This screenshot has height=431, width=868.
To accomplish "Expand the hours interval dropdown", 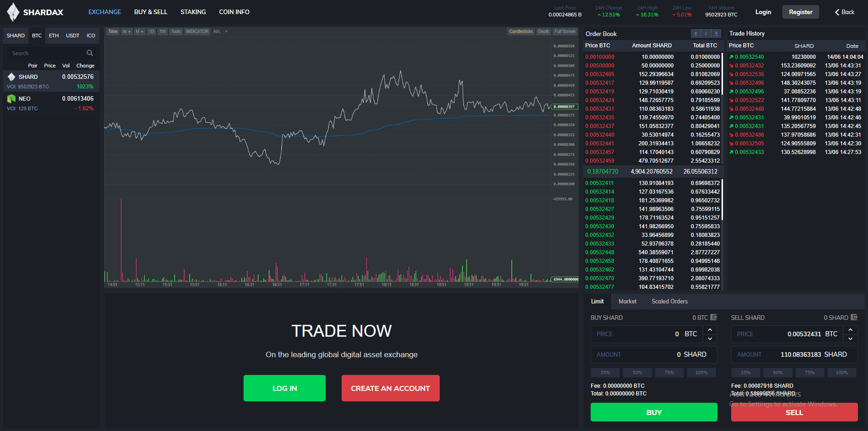I will (x=140, y=31).
